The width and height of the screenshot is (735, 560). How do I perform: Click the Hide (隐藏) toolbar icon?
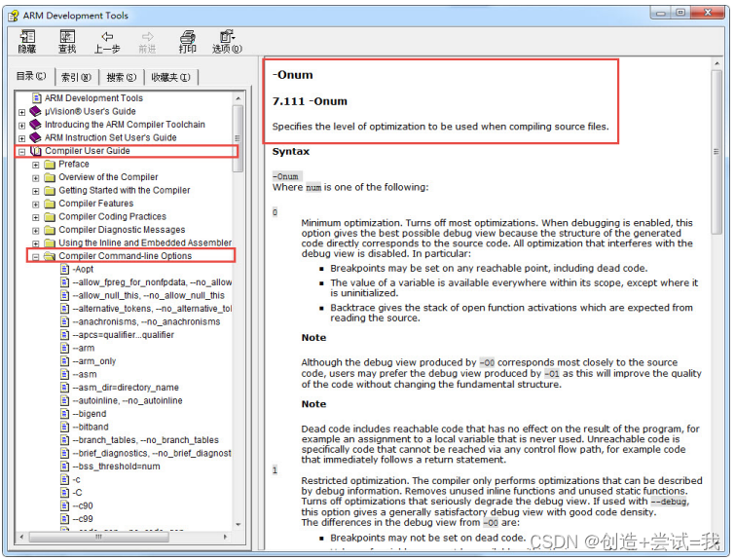[x=26, y=37]
